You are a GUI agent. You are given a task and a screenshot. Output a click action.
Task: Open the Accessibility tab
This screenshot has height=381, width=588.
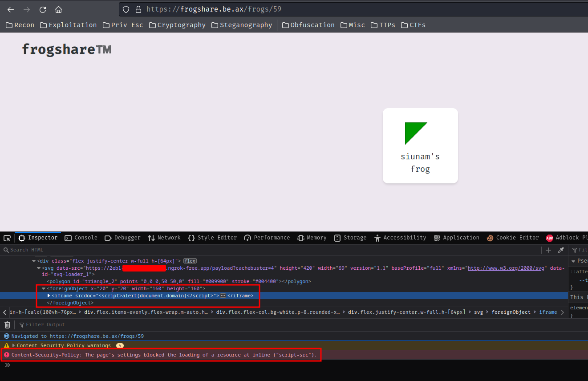tap(400, 238)
